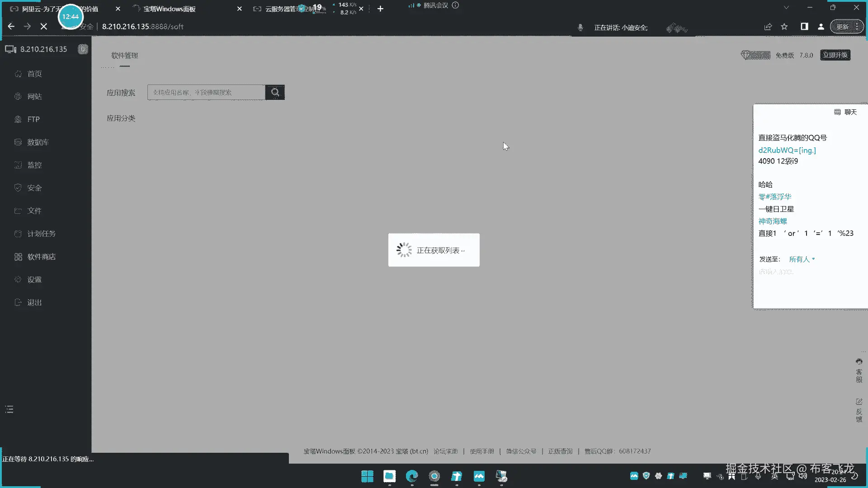This screenshot has height=488, width=868.
Task: Select the 软件管理 tab
Action: [x=124, y=55]
